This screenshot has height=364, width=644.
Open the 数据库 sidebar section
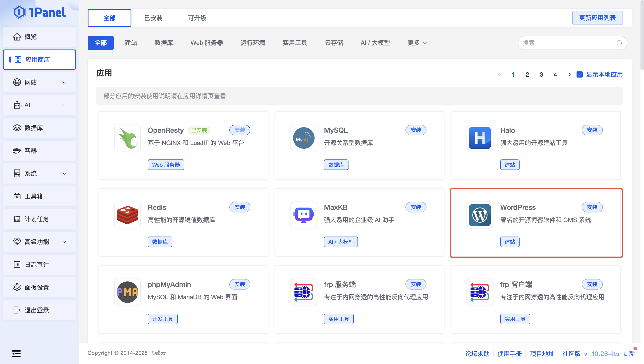point(39,128)
